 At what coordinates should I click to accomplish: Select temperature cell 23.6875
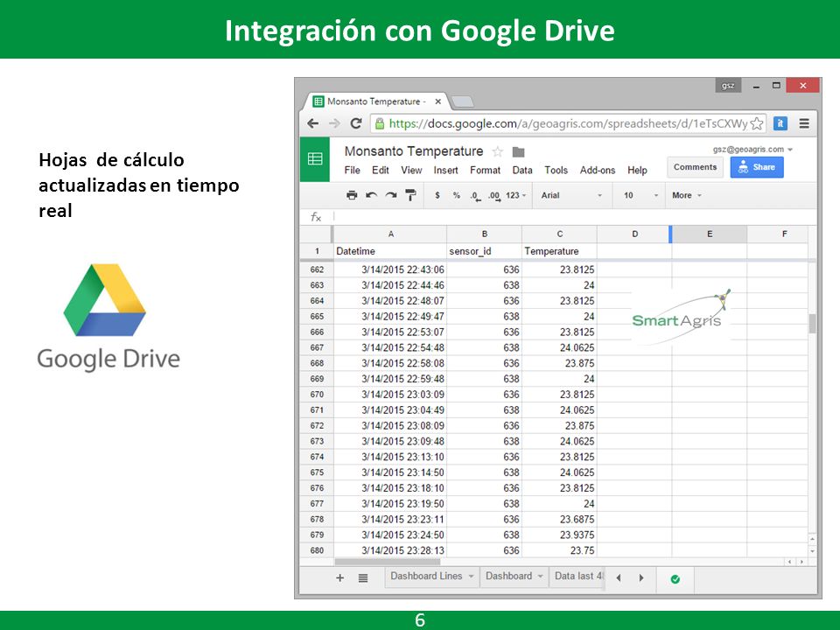(x=559, y=519)
